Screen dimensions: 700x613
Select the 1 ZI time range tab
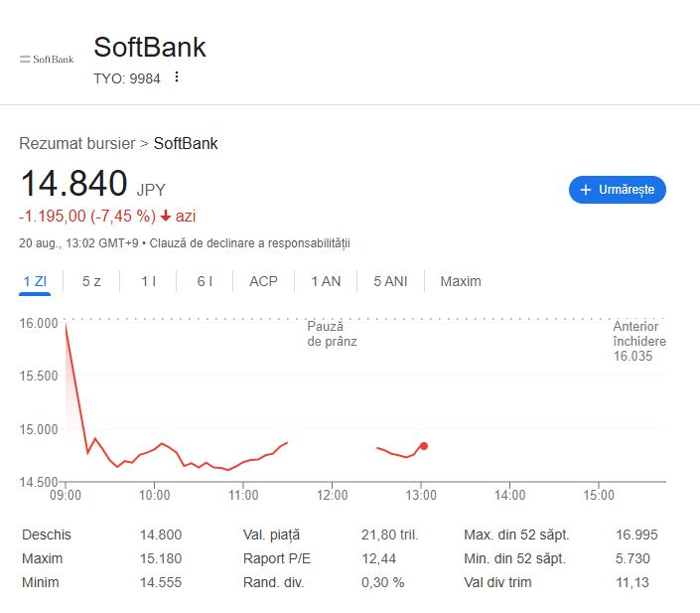[x=35, y=281]
